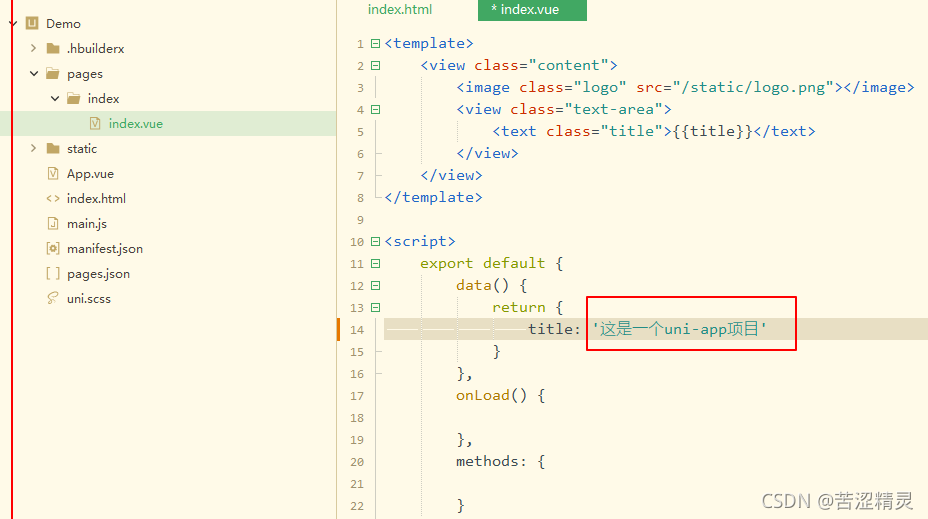Collapse the index folder
The width and height of the screenshot is (928, 519).
55,98
